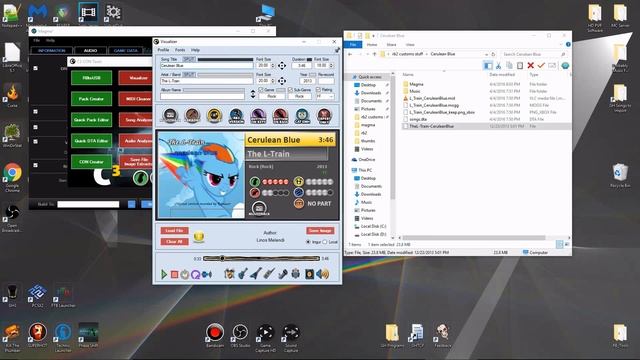
Task: Toggle the SPLIT button next to Song Title
Action: [x=189, y=60]
